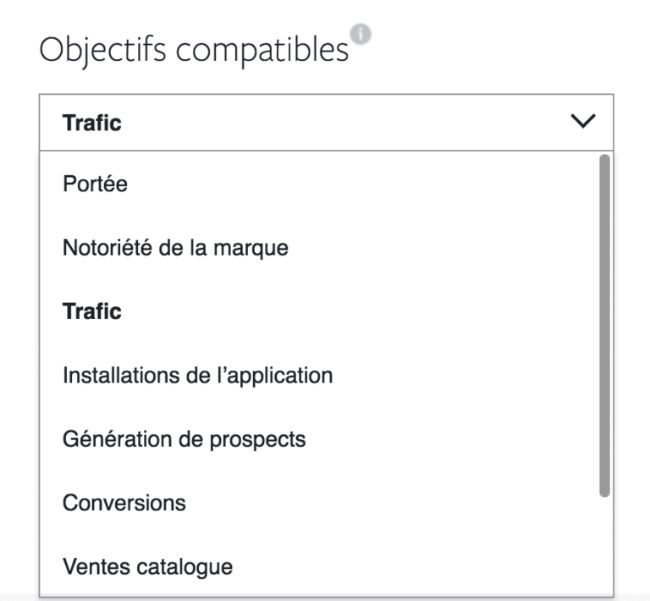
Task: Switch the objective to Conversions
Action: pos(124,503)
